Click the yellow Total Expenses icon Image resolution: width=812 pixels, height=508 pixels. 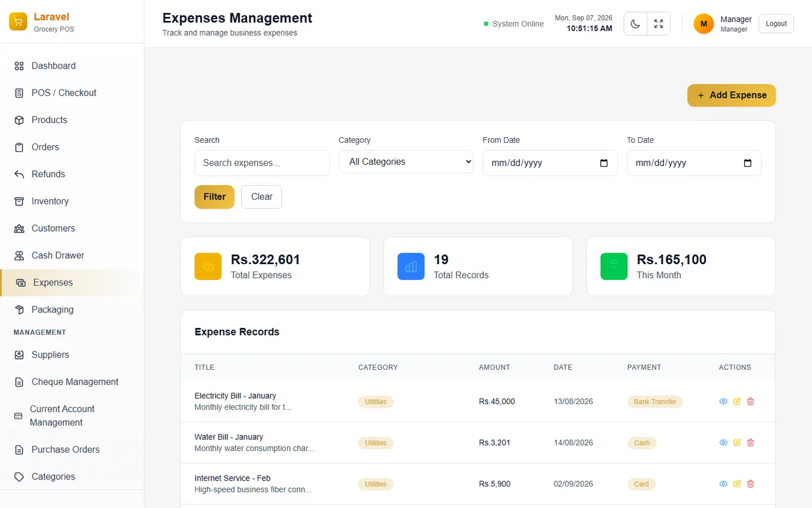pos(208,266)
